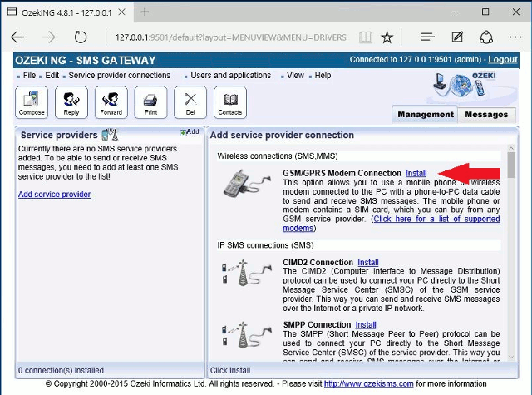Open the File menu

pos(29,76)
